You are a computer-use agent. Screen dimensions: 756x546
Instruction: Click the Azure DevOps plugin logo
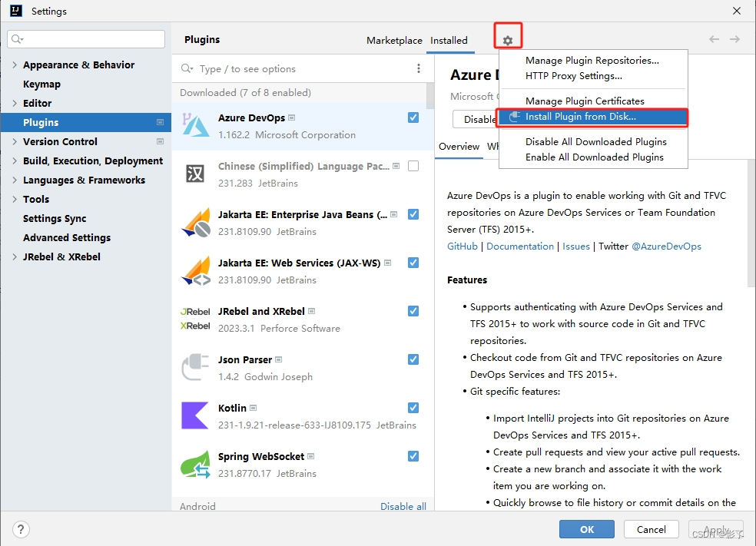pos(196,125)
